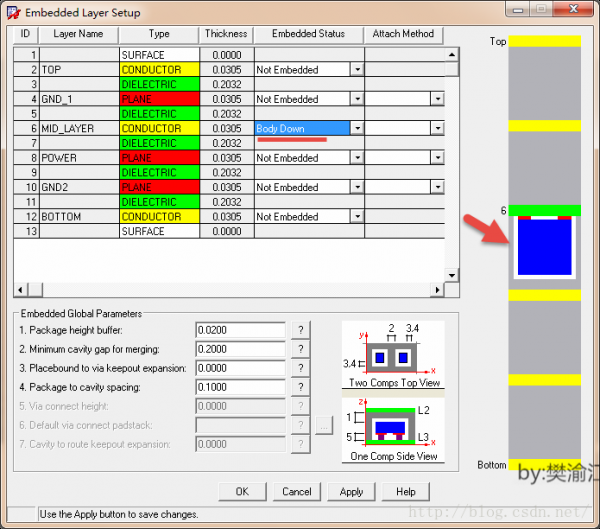This screenshot has height=529, width=600.
Task: Select the yellow CONDUCTOR cell of BOTTOM layer
Action: pos(160,217)
